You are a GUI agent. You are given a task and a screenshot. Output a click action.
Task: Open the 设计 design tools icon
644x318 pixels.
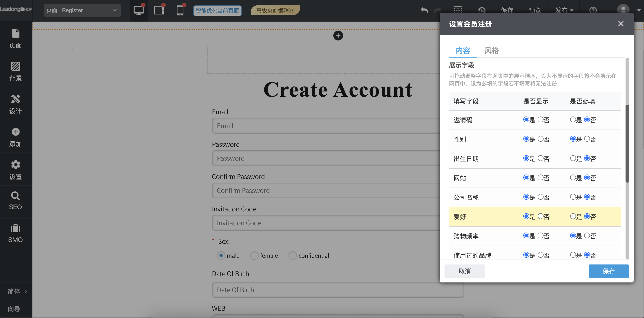tap(16, 99)
